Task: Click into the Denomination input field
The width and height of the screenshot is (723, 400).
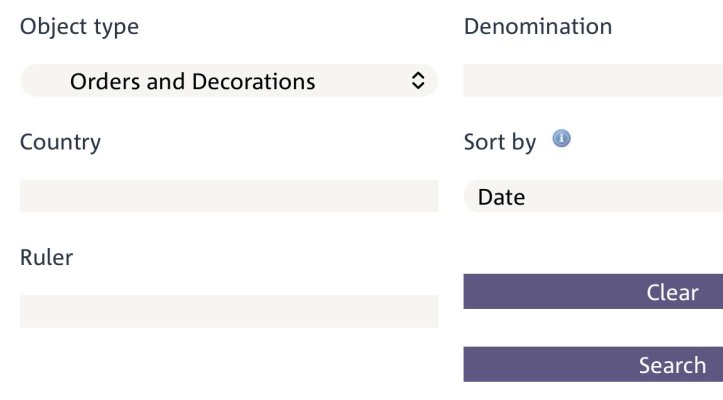Action: click(x=593, y=81)
